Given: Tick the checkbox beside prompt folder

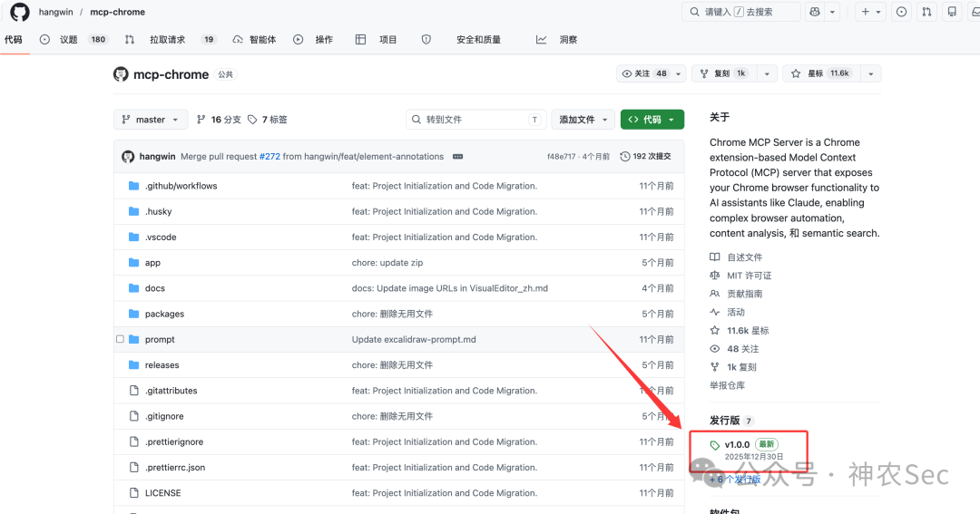Looking at the screenshot, I should click(x=120, y=339).
